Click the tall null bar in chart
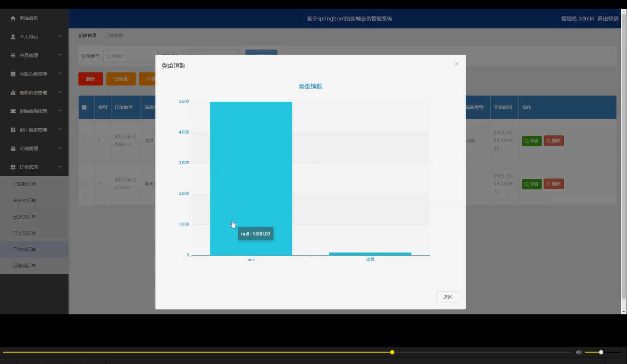Screen dimensions: 627x364 (251, 178)
